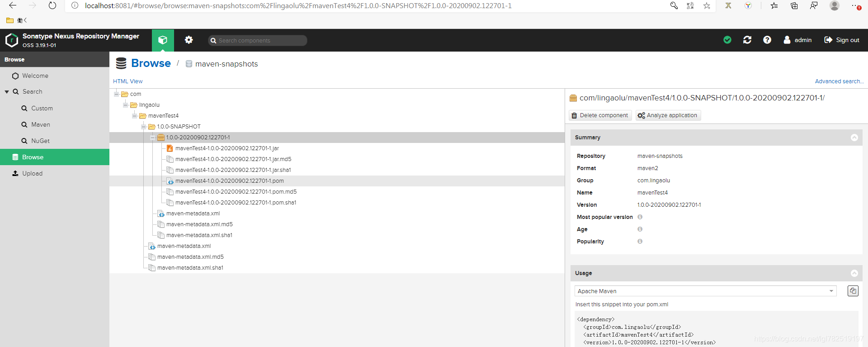Viewport: 868px width, 347px height.
Task: Select the mavenTest4 .jar file
Action: coord(227,148)
